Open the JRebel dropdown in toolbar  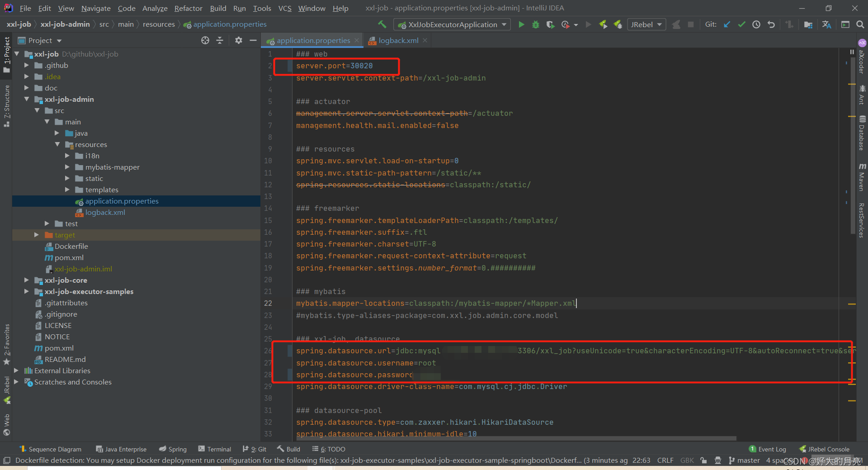646,24
